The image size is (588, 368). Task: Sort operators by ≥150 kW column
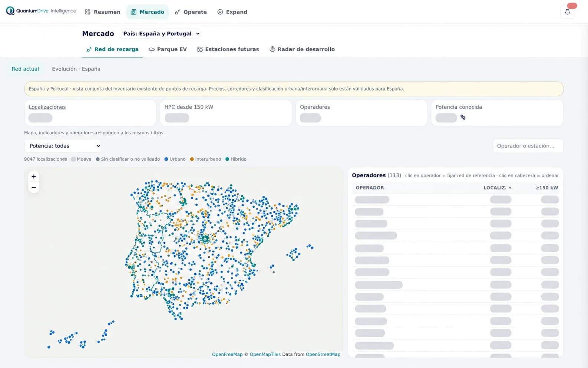[546, 188]
